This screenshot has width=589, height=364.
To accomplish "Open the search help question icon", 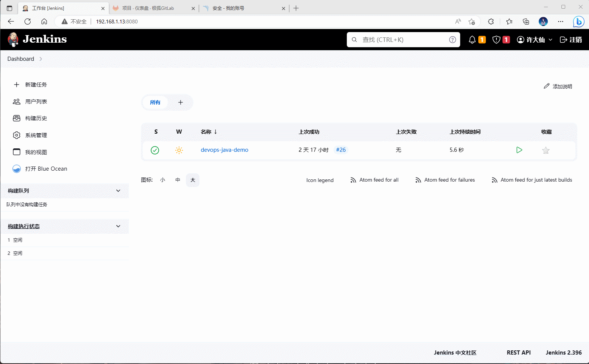I will [x=452, y=40].
